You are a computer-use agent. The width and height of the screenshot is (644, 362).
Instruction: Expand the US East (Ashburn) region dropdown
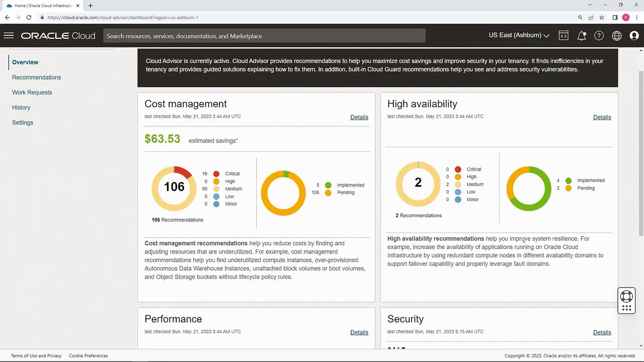pos(519,35)
